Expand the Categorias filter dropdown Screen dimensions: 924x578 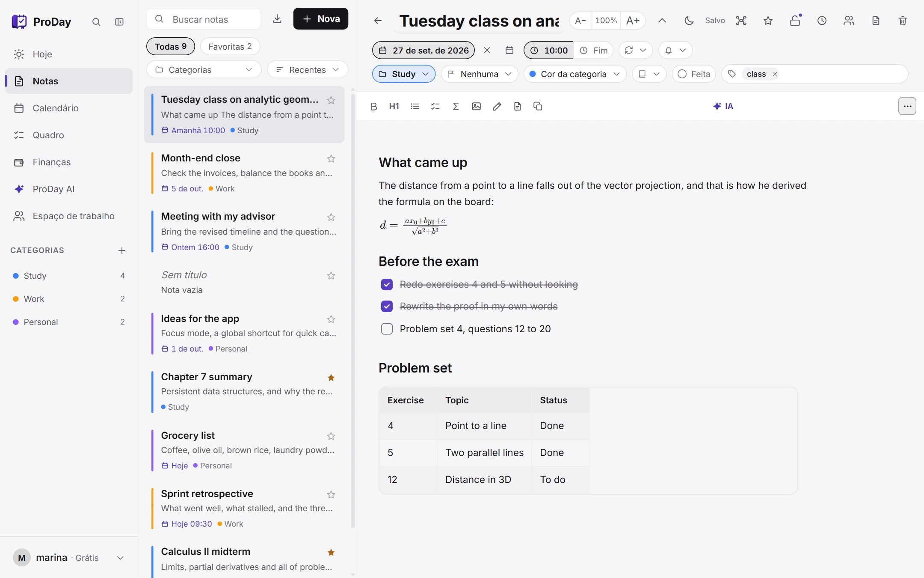204,69
